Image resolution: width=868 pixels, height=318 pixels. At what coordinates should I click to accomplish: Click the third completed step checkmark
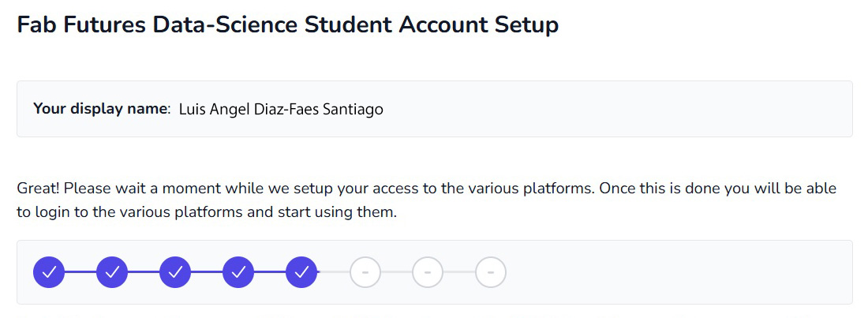tap(175, 272)
